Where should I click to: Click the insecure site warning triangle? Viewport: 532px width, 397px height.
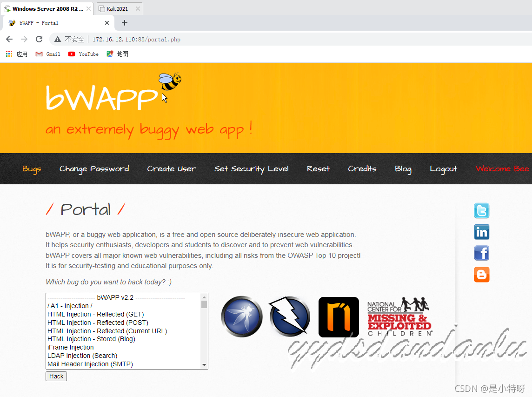click(x=58, y=40)
